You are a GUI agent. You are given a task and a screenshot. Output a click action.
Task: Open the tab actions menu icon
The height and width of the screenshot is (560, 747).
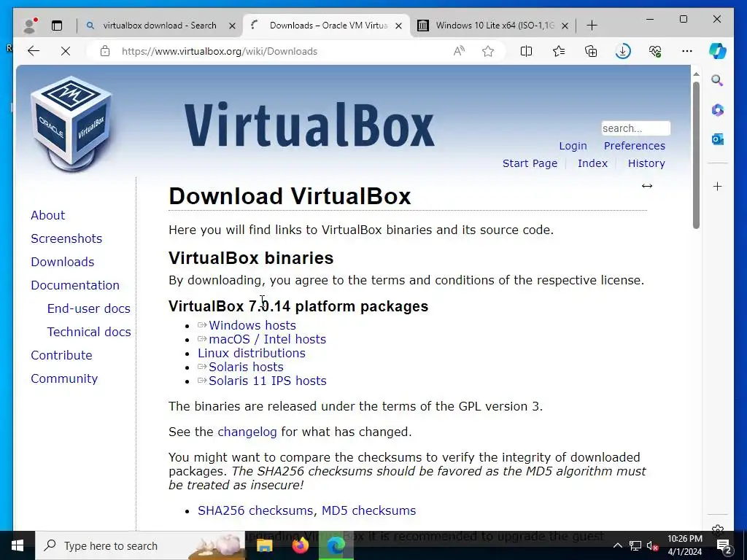(57, 26)
